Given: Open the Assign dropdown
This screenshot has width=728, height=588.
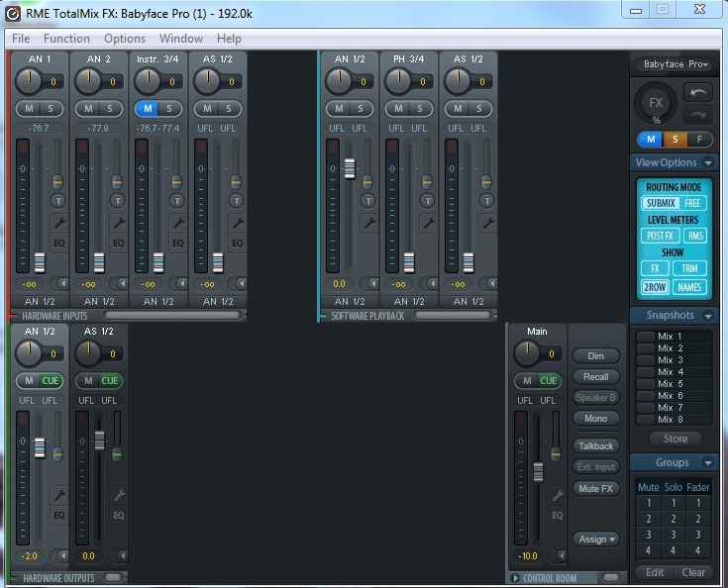Looking at the screenshot, I should tap(596, 539).
